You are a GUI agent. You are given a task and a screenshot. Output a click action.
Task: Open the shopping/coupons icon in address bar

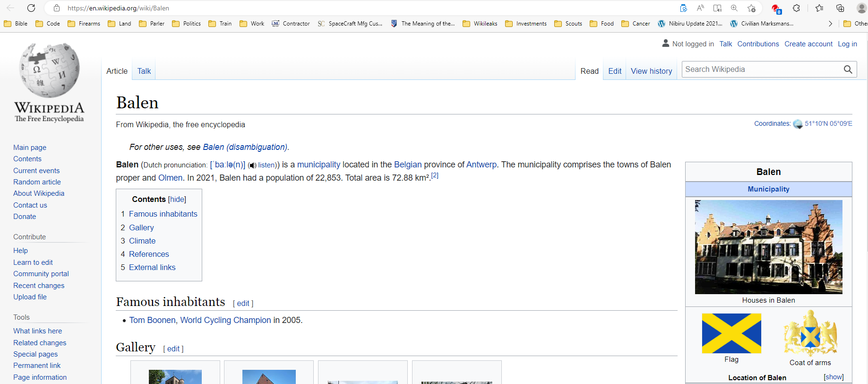point(683,8)
